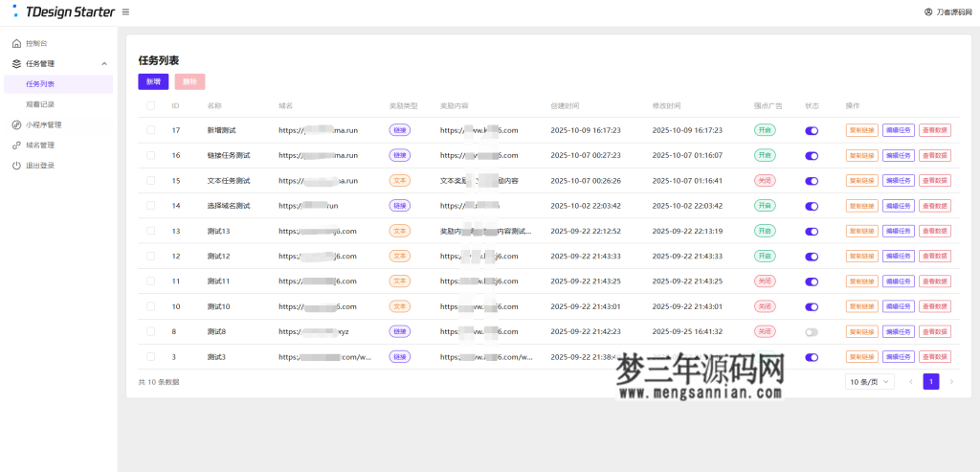The image size is (980, 472).
Task: Open the 10 条/页 page size dropdown
Action: click(x=869, y=381)
